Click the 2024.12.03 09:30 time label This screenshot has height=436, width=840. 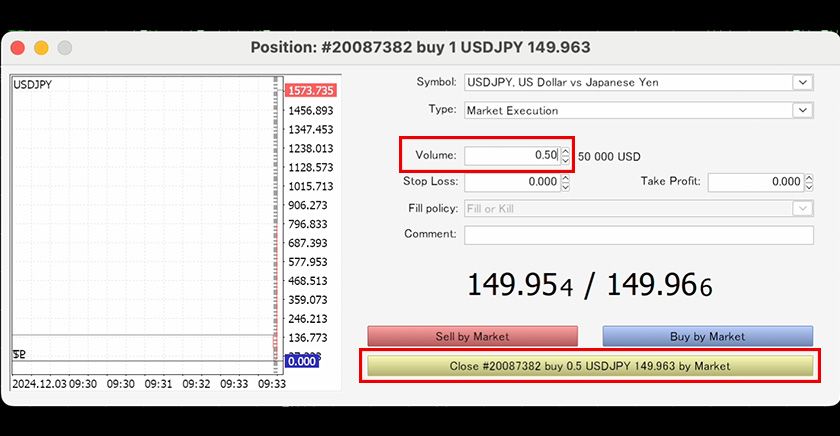[55, 384]
